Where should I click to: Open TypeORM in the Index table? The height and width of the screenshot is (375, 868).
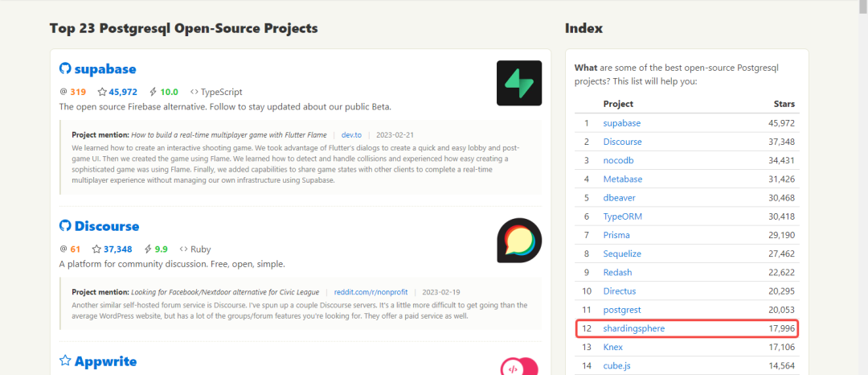coord(623,216)
